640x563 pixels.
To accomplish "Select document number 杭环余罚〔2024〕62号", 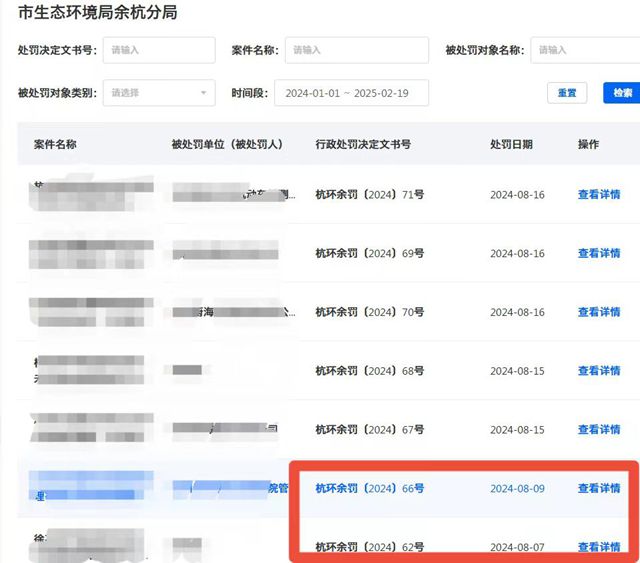I will point(369,547).
